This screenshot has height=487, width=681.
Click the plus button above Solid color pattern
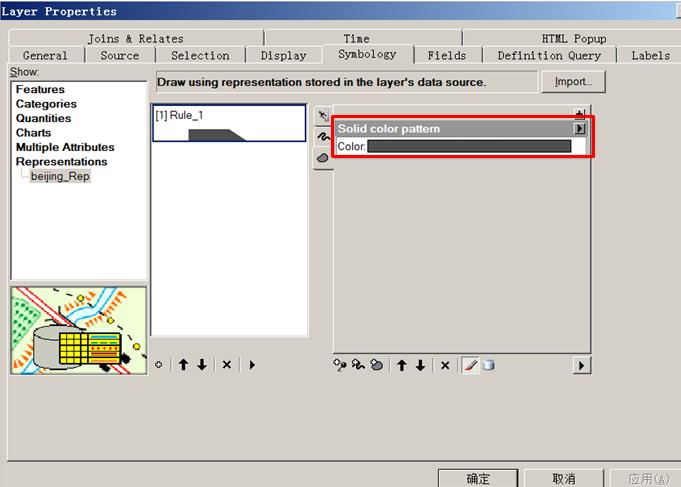click(579, 114)
